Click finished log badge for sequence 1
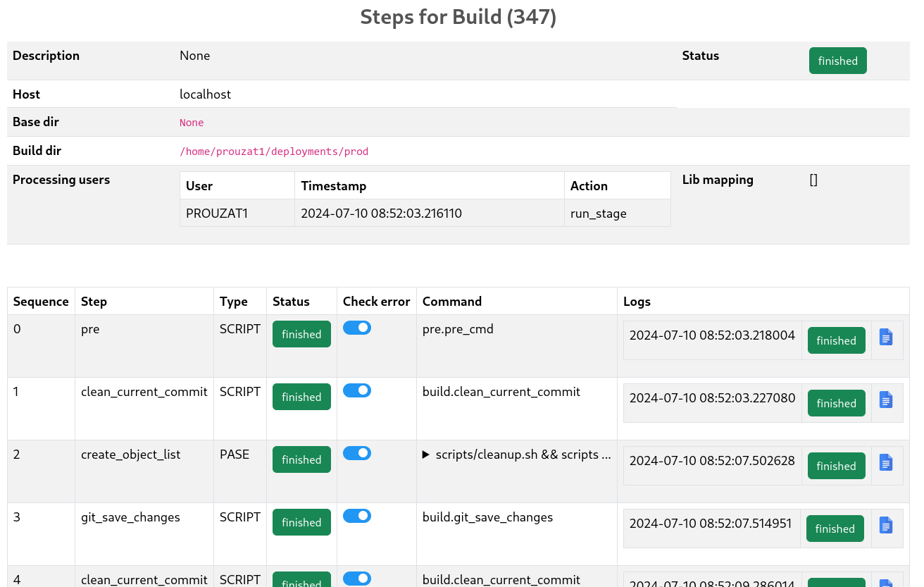The height and width of the screenshot is (587, 924). pyautogui.click(x=836, y=403)
